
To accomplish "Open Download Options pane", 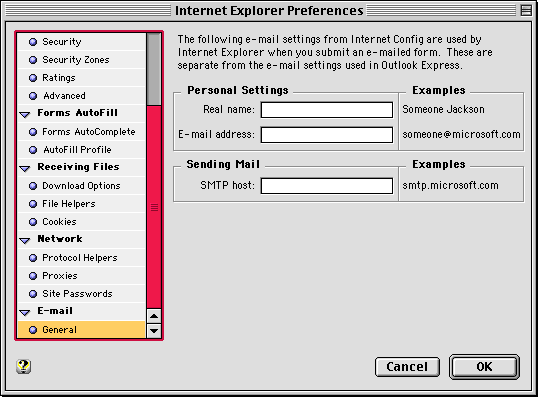I will point(82,186).
